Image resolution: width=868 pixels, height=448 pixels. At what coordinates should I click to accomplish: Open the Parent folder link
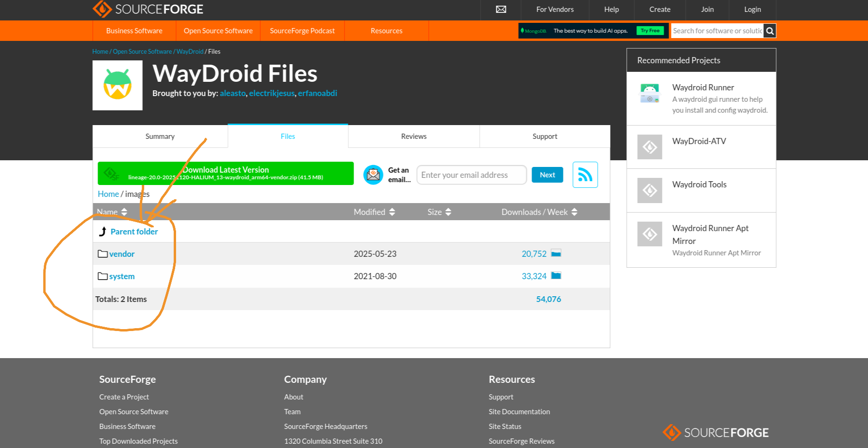134,231
